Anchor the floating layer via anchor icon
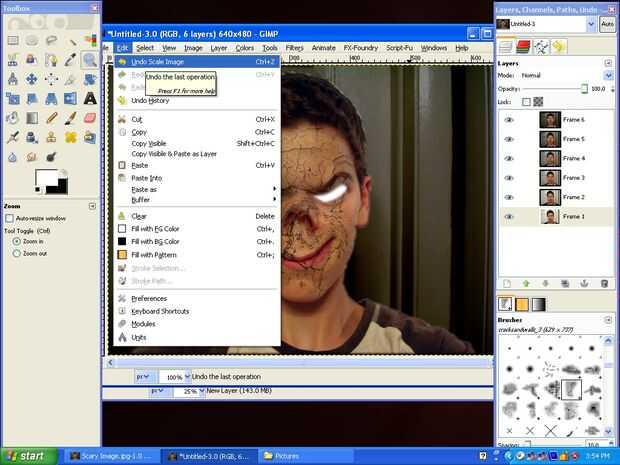This screenshot has width=620, height=465. [584, 284]
